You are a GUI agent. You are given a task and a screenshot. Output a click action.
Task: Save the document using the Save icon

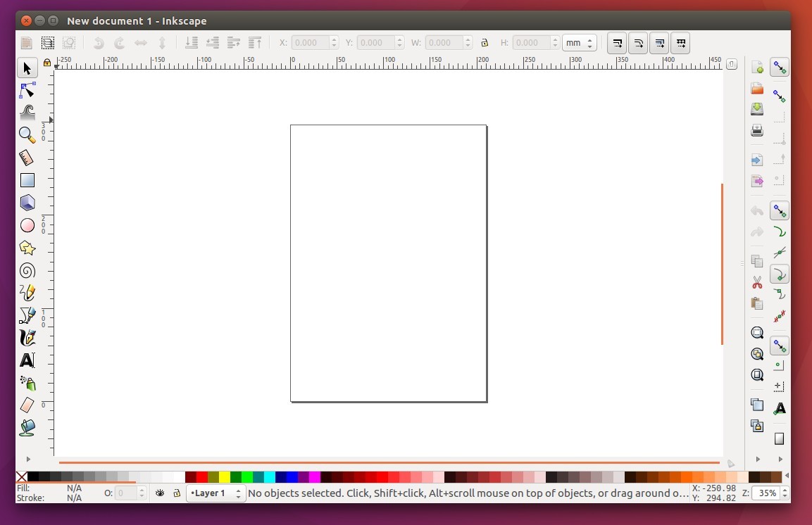[756, 109]
